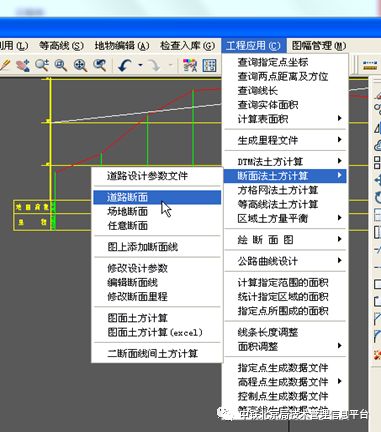381x432 pixels.
Task: Choose 修改设计参数
Action: tap(157, 268)
